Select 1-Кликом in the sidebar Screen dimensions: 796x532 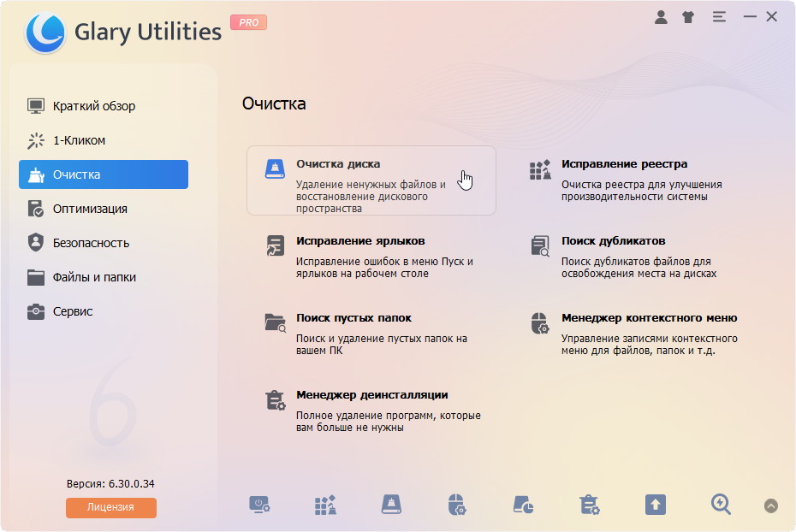click(x=103, y=140)
